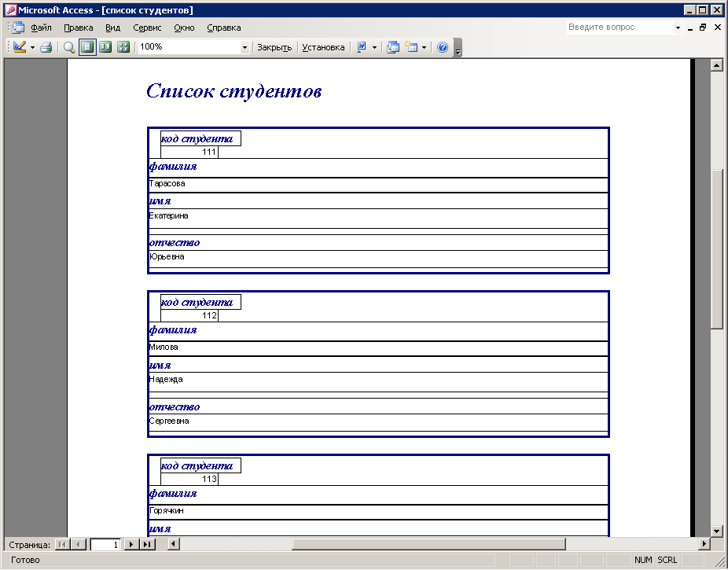Click the page number field
728x570 pixels.
point(105,545)
